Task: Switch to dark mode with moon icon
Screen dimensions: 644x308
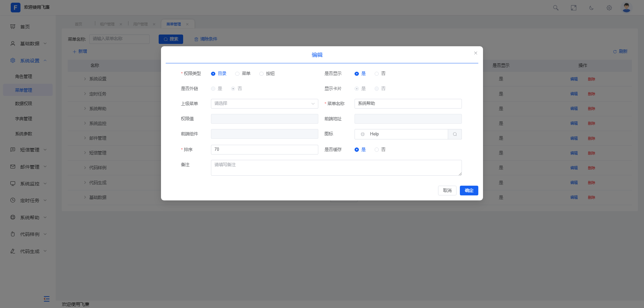Action: 591,8
